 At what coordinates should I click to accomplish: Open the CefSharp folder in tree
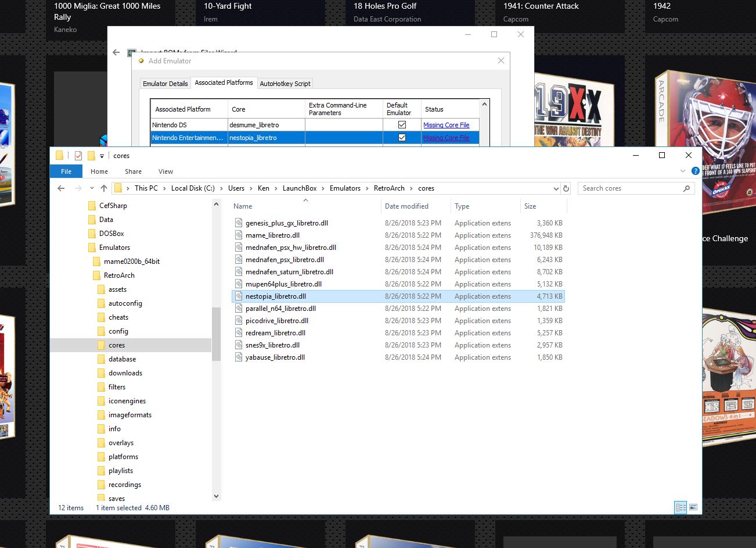pyautogui.click(x=113, y=206)
